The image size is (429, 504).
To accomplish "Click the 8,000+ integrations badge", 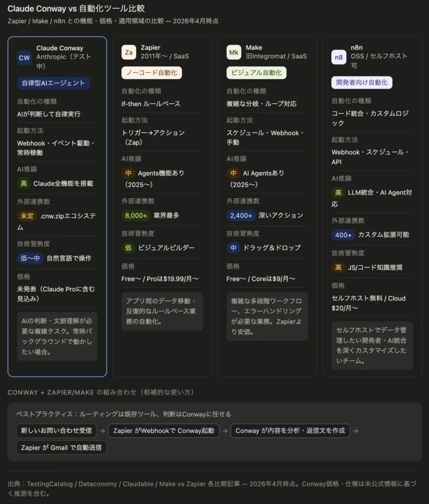I will 135,215.
